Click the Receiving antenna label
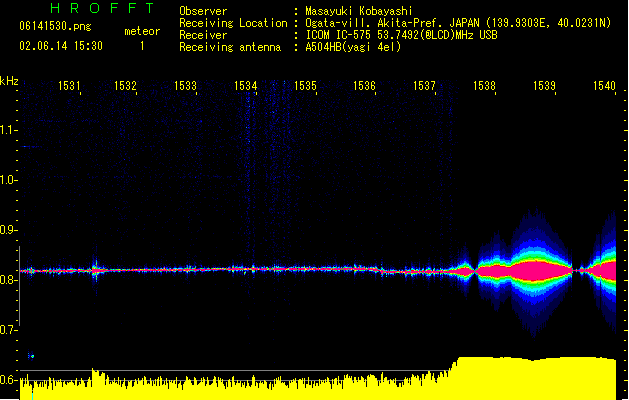 click(230, 47)
